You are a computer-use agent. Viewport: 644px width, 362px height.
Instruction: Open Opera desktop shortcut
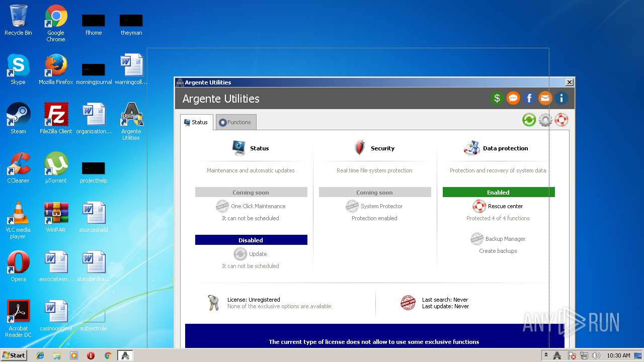[x=18, y=266]
